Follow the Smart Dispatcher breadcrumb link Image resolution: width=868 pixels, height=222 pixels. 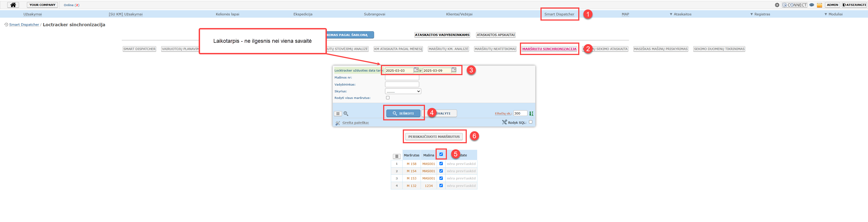(x=24, y=25)
